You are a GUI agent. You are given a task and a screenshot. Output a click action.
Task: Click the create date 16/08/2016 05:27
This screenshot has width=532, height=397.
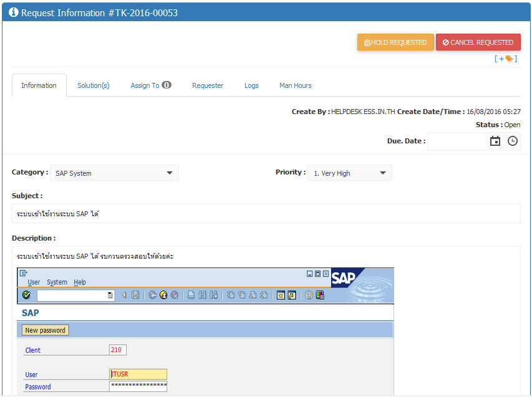(x=494, y=112)
